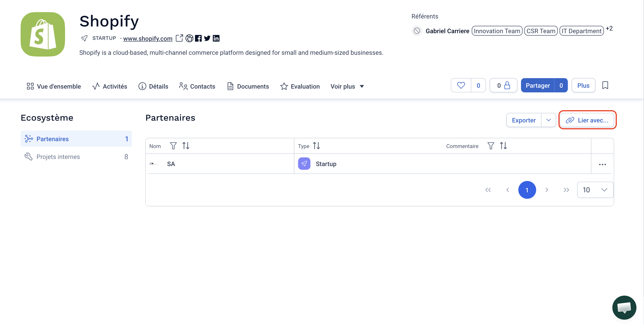Click the SA partner logo thumbnail
Screen dimensions: 644x325
pos(154,164)
